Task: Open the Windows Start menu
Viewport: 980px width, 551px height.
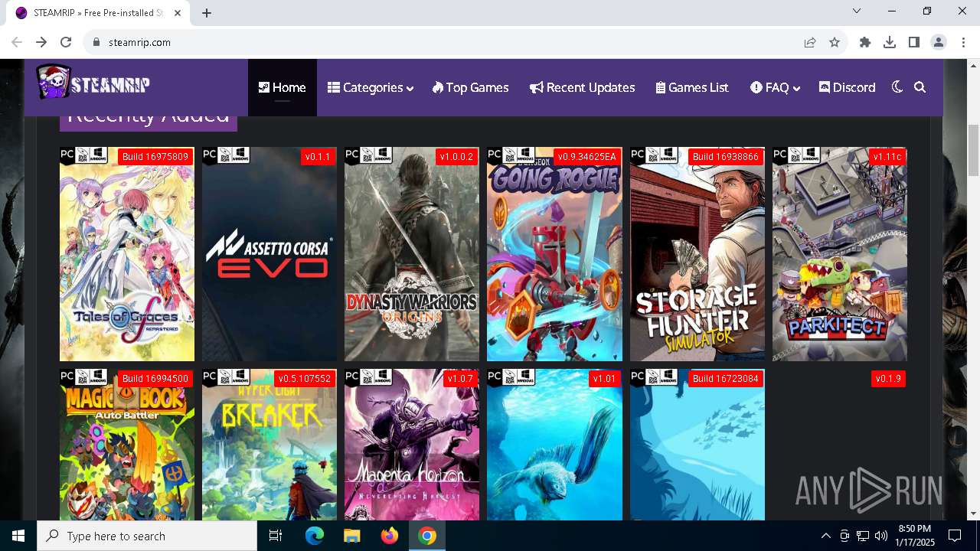Action: coord(18,536)
